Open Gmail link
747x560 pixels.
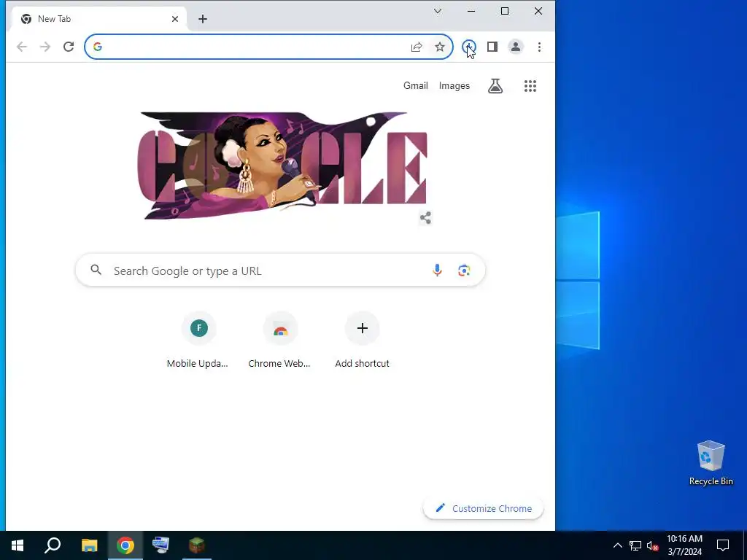point(415,86)
